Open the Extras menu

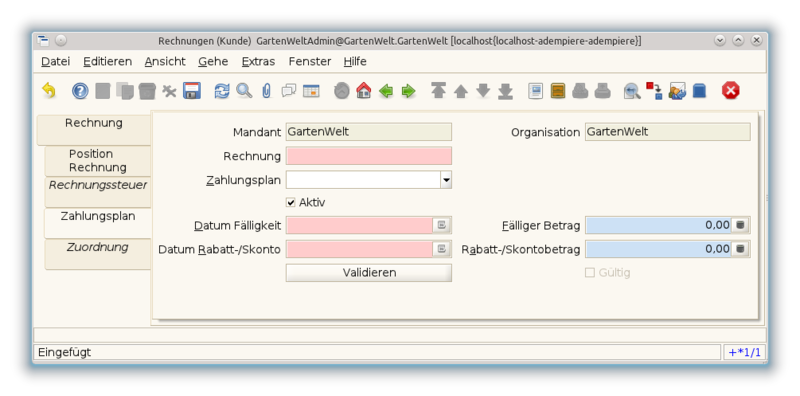point(258,62)
